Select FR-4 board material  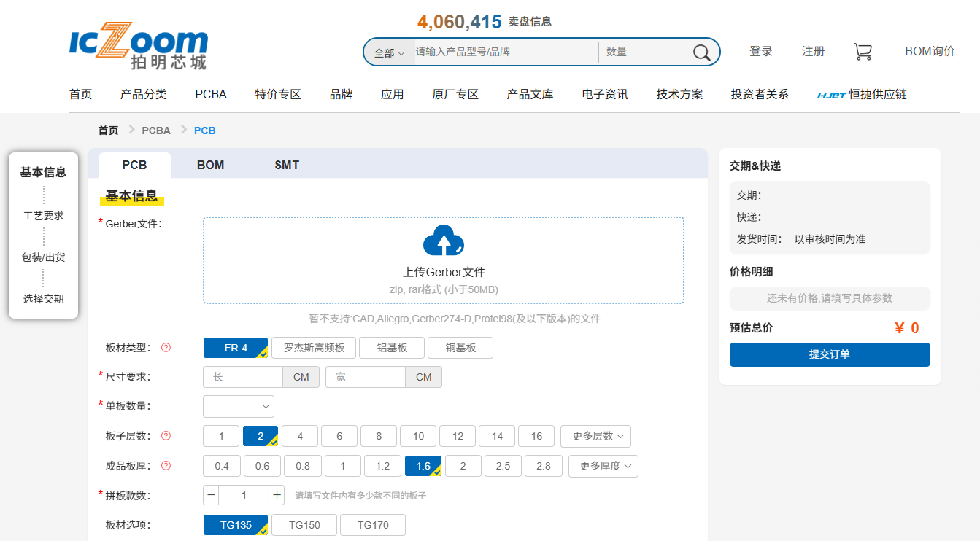tap(236, 348)
